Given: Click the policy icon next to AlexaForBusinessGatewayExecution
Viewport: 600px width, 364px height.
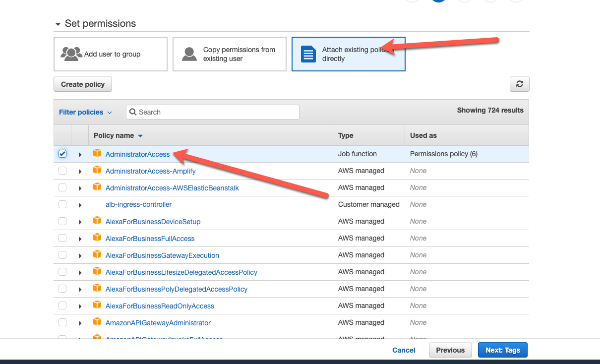Looking at the screenshot, I should tap(97, 254).
